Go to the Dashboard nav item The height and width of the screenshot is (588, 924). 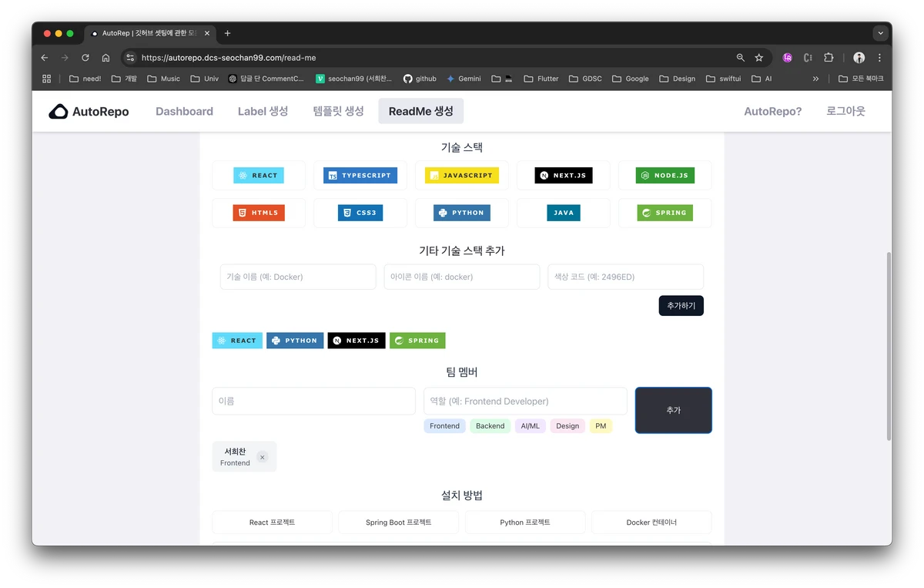[184, 111]
